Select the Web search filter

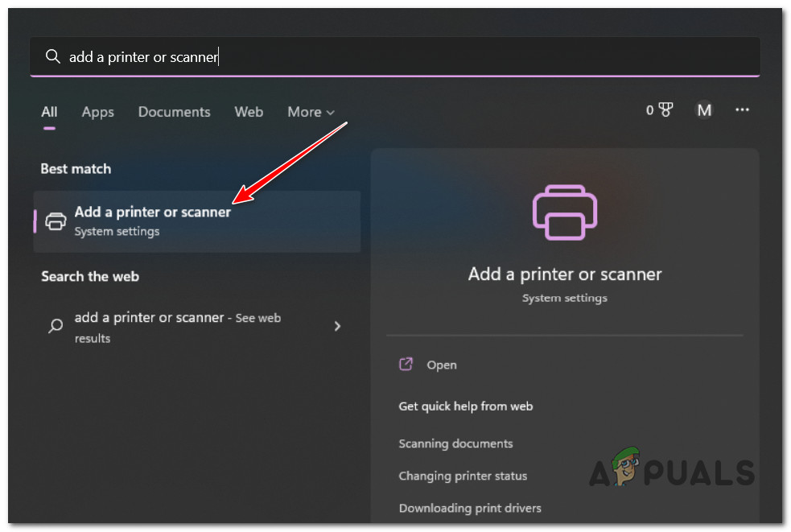click(x=249, y=112)
